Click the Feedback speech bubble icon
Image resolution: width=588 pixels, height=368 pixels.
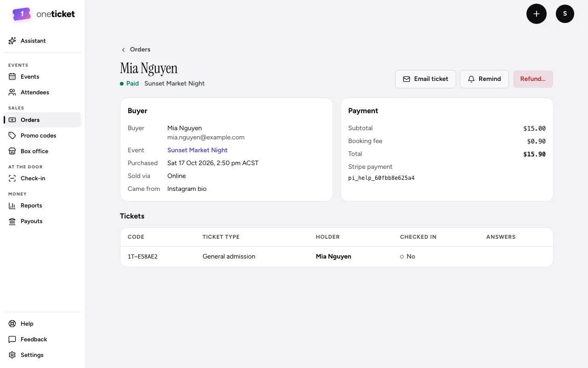point(12,339)
